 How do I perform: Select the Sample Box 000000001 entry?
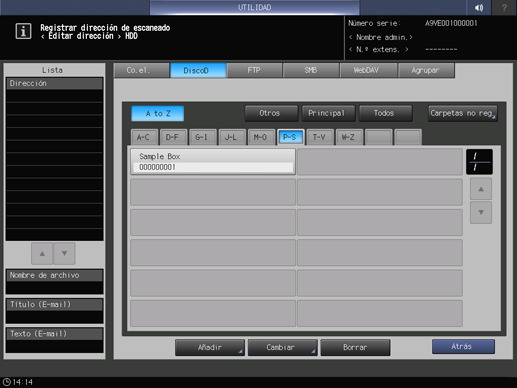click(213, 162)
